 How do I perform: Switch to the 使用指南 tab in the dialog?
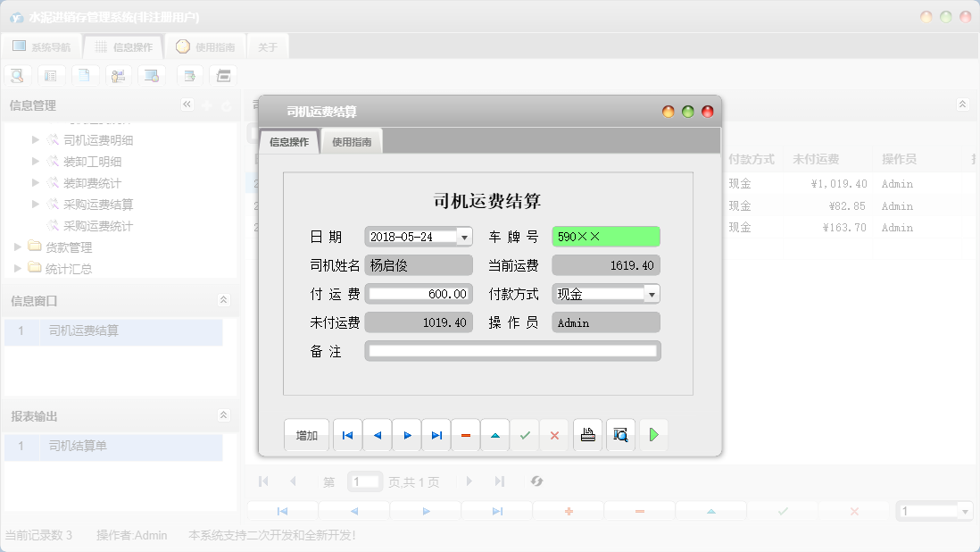click(x=351, y=140)
